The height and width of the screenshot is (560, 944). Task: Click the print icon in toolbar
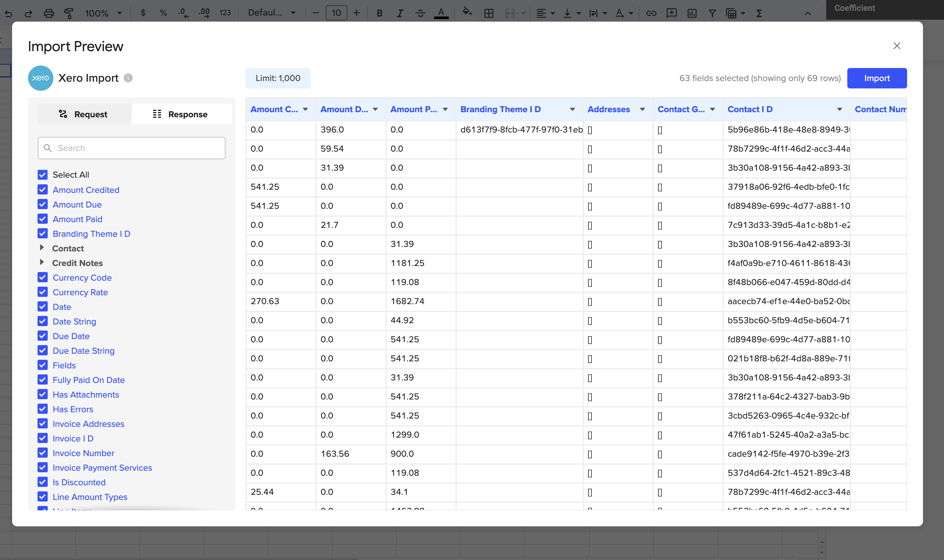[x=49, y=13]
